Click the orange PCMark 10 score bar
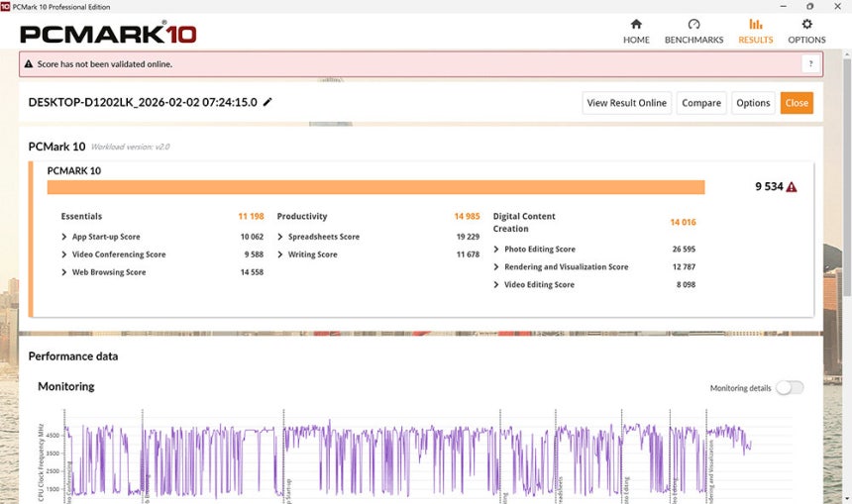The width and height of the screenshot is (852, 504). tap(375, 187)
